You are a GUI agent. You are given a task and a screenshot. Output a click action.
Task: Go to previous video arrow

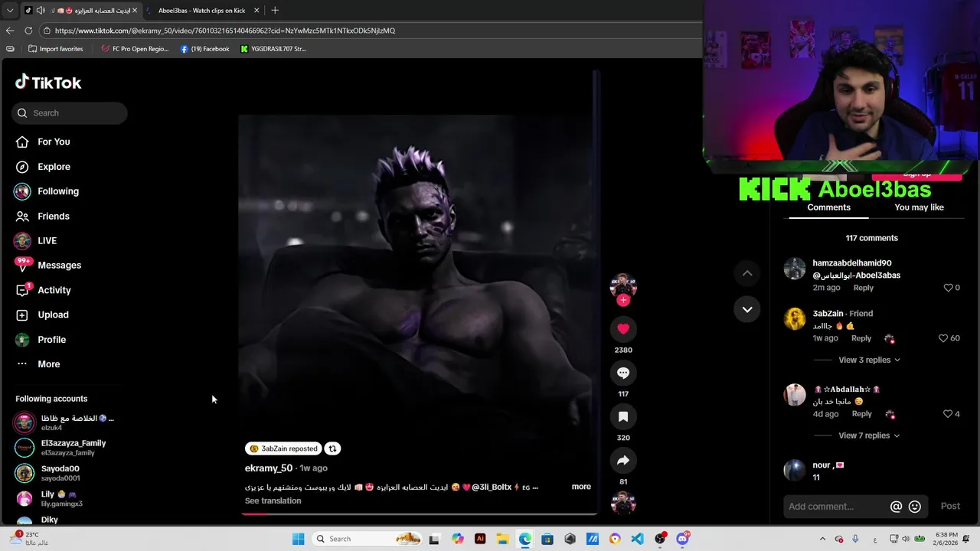point(747,273)
